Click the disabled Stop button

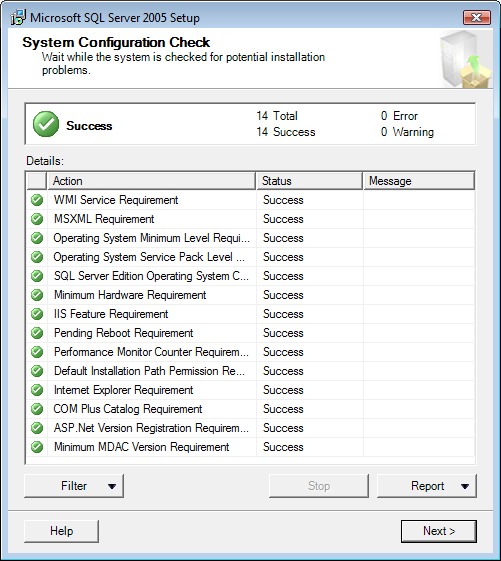click(x=318, y=486)
